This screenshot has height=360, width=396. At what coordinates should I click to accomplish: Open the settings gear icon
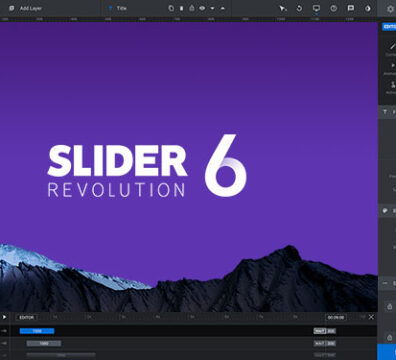click(x=390, y=9)
